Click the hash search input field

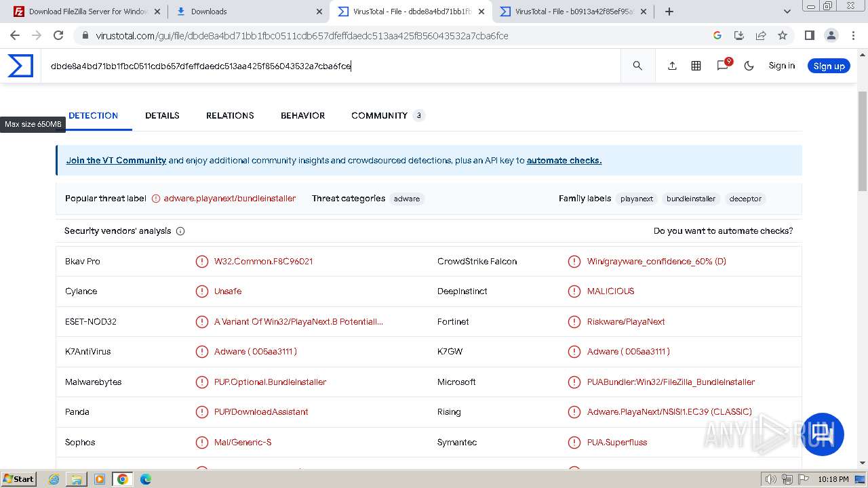pos(330,66)
